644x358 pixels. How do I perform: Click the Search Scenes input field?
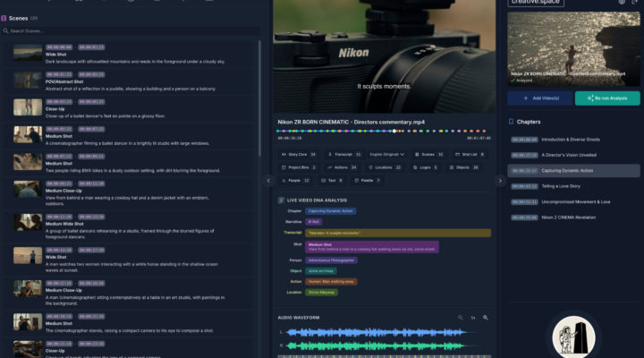click(131, 30)
